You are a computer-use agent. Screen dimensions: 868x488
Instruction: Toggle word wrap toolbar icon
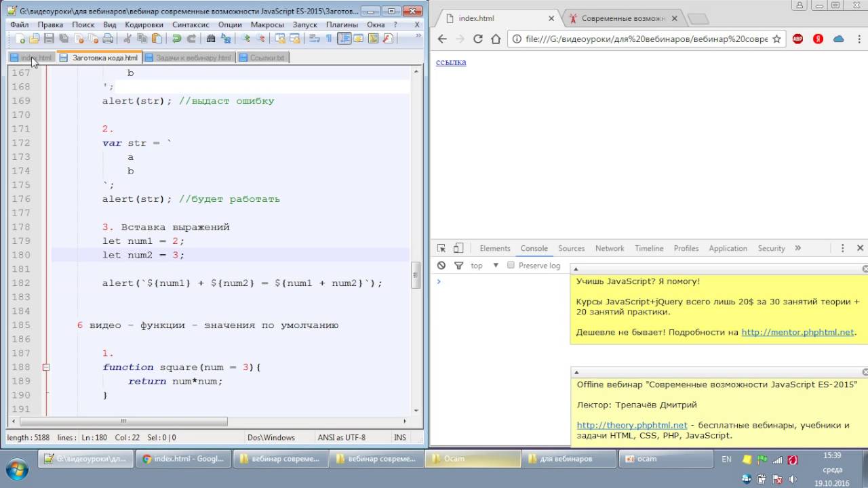[x=315, y=39]
